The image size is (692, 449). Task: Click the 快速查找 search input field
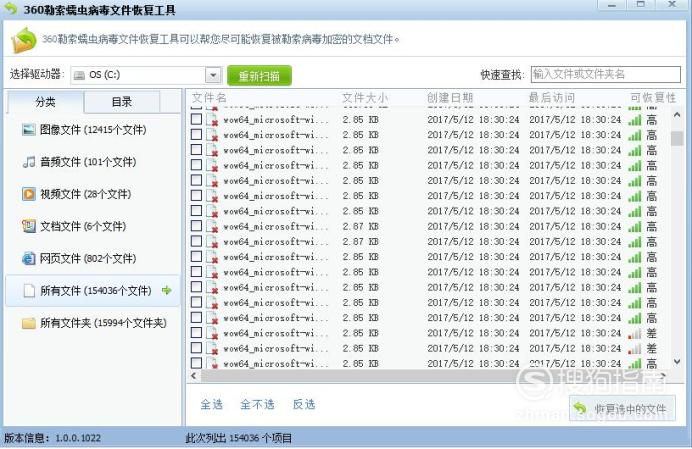(x=606, y=74)
